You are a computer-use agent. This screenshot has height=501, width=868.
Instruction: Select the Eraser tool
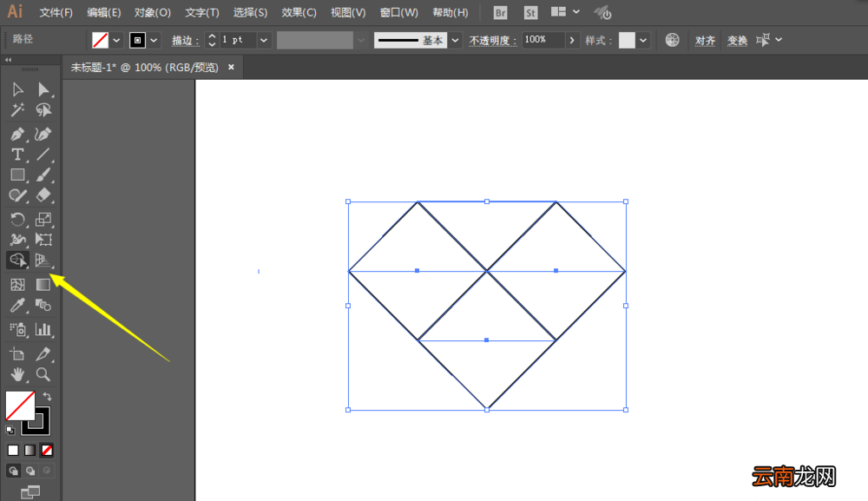pyautogui.click(x=43, y=195)
